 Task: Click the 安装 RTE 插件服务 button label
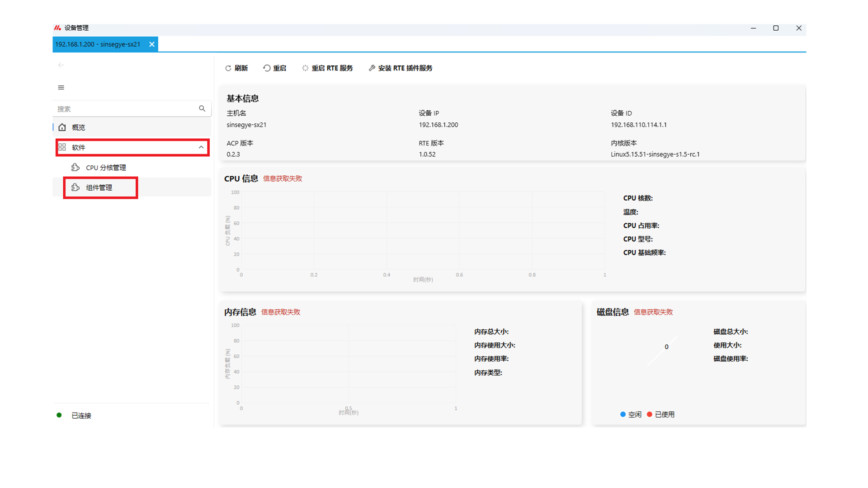pyautogui.click(x=405, y=68)
